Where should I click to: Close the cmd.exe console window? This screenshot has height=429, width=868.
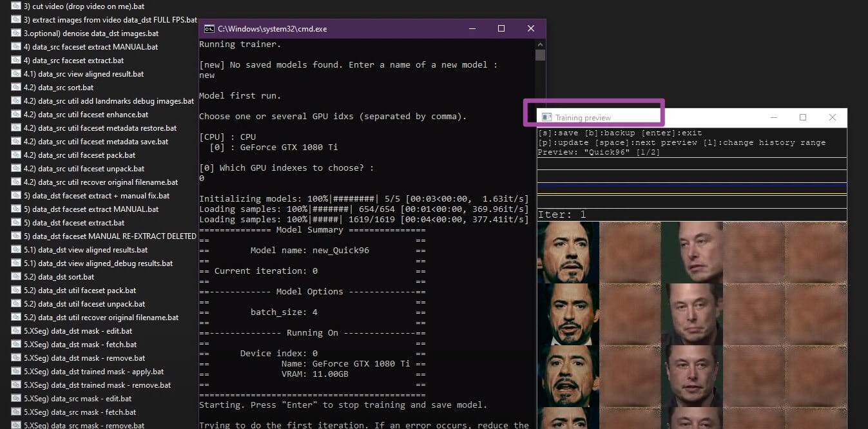530,29
